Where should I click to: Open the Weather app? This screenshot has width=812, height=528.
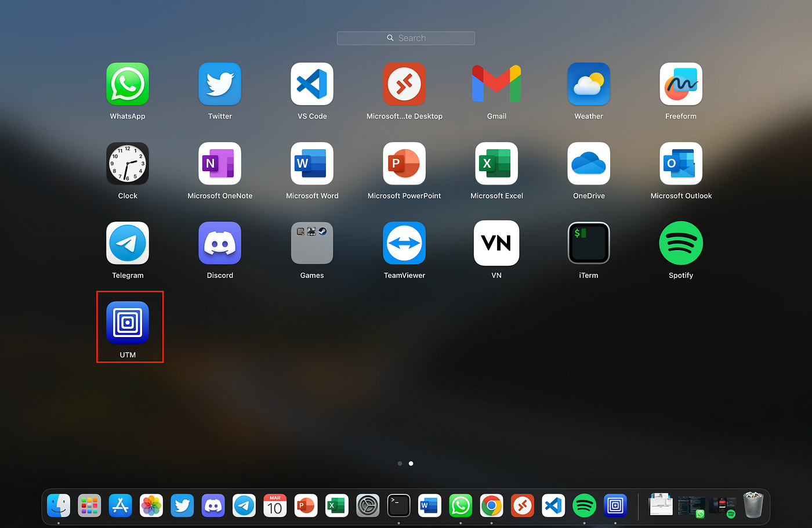point(589,84)
